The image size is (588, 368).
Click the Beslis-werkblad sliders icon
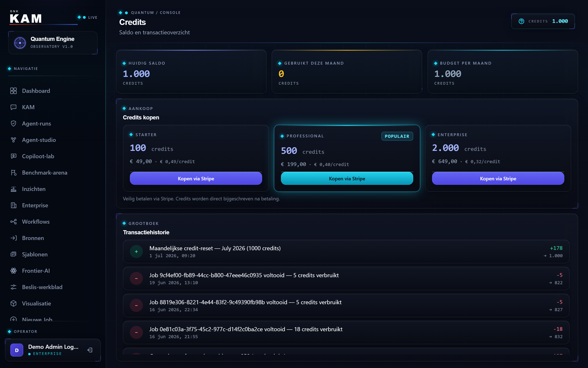(x=13, y=287)
